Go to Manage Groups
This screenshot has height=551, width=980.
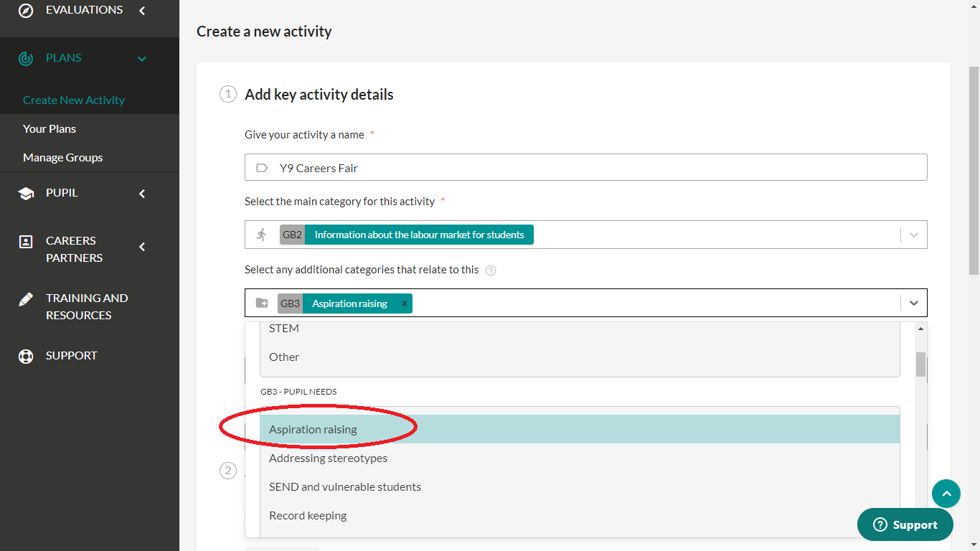tap(62, 158)
